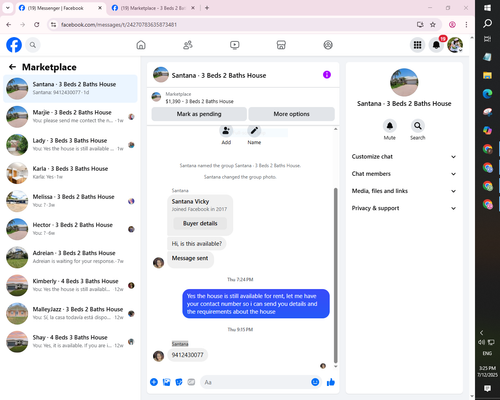Open purple conversation info icon
The height and width of the screenshot is (400, 500).
327,75
